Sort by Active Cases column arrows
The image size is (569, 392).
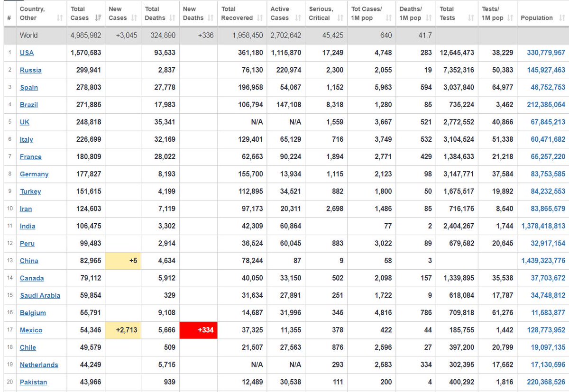coord(298,18)
